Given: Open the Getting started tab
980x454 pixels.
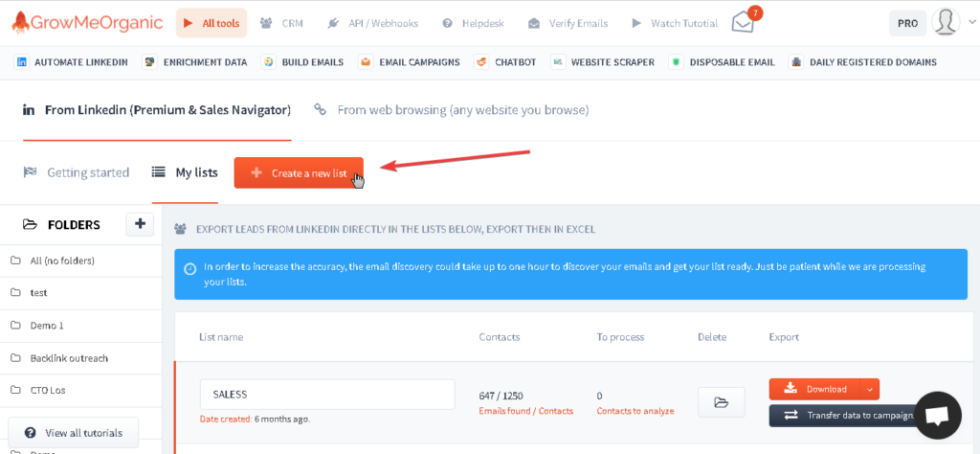Looking at the screenshot, I should coord(77,172).
